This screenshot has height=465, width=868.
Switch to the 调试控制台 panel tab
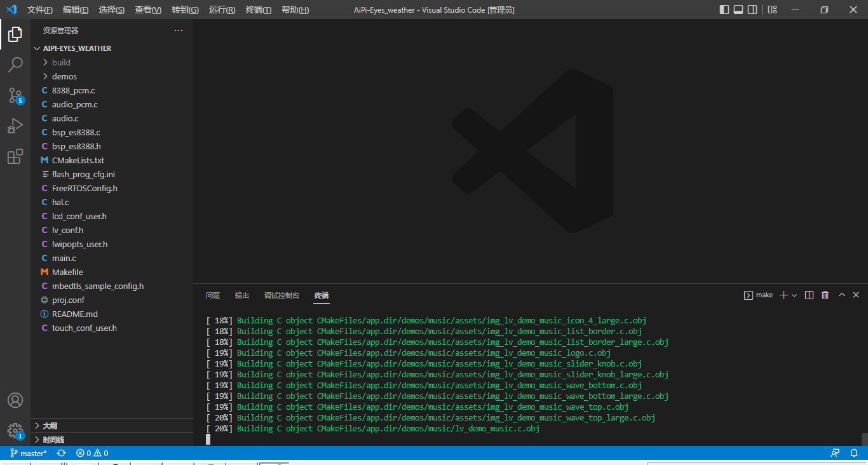click(281, 295)
